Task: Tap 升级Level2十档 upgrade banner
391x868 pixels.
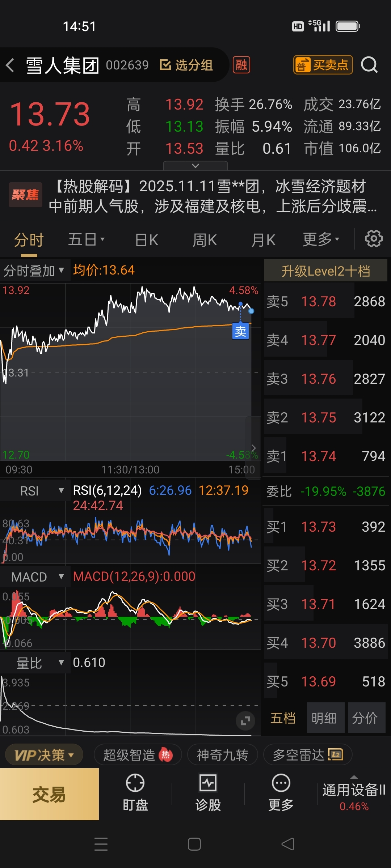Action: point(325,271)
